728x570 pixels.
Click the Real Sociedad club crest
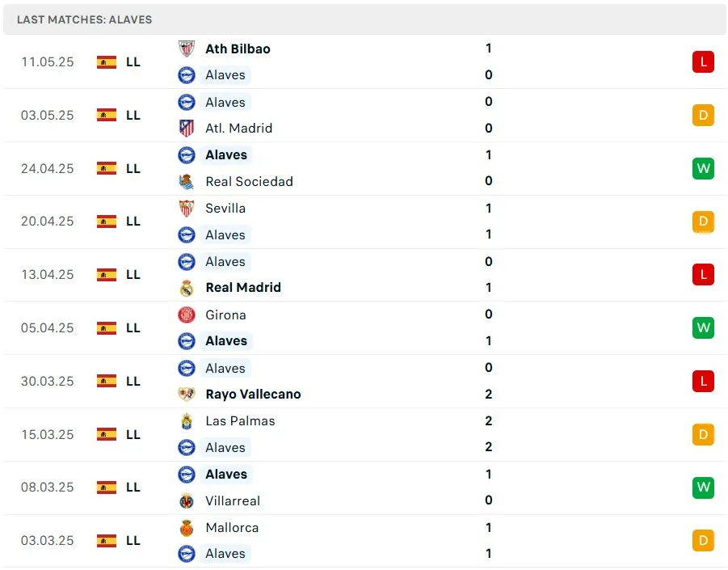(x=187, y=181)
